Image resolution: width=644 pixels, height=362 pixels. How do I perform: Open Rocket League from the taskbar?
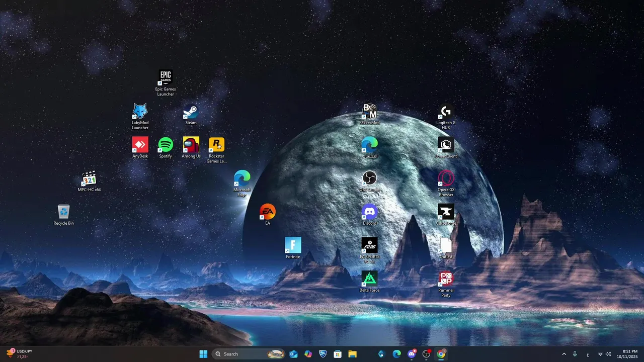[x=323, y=354]
